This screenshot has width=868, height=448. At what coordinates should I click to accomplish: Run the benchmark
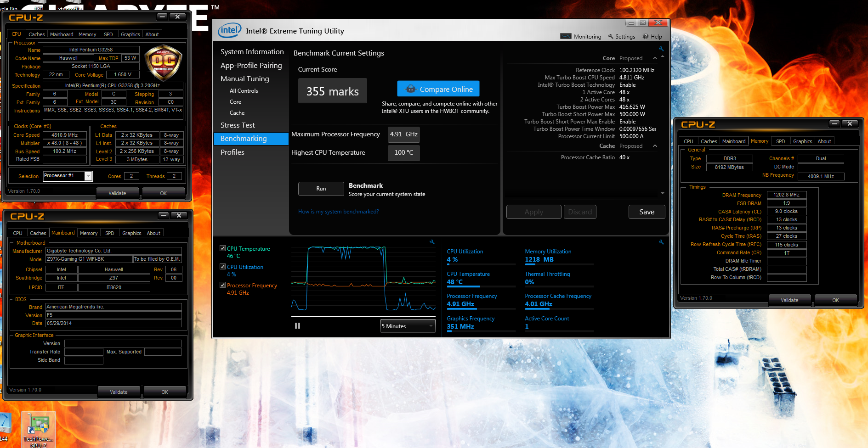[321, 189]
